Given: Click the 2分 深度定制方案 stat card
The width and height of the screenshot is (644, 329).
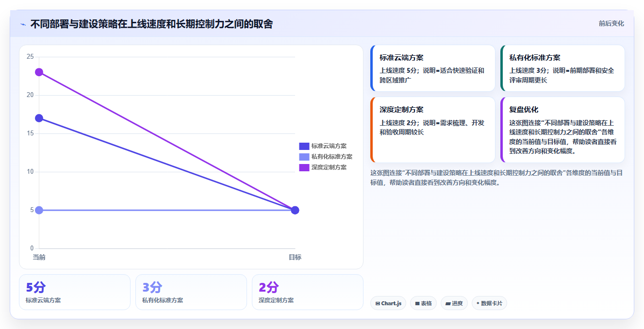Looking at the screenshot, I should (x=308, y=292).
